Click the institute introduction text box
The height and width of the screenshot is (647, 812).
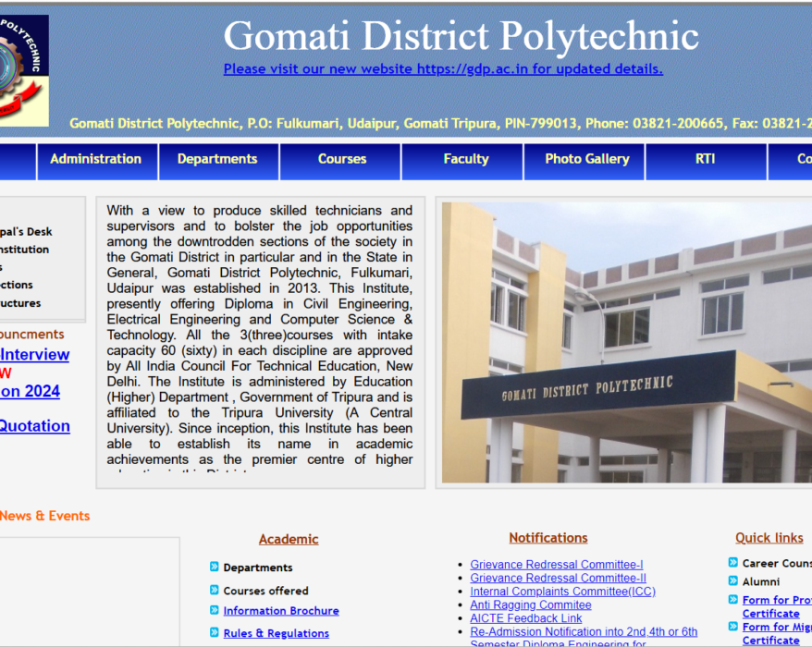pyautogui.click(x=261, y=342)
